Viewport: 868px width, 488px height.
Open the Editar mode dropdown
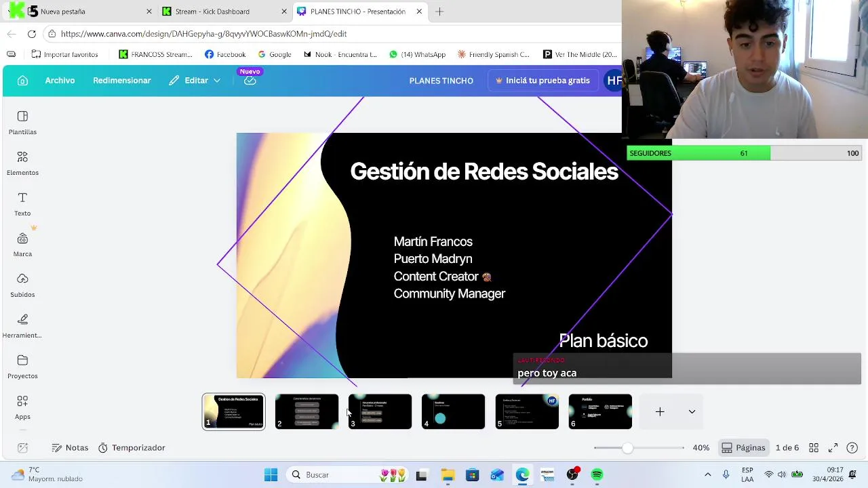click(x=195, y=81)
